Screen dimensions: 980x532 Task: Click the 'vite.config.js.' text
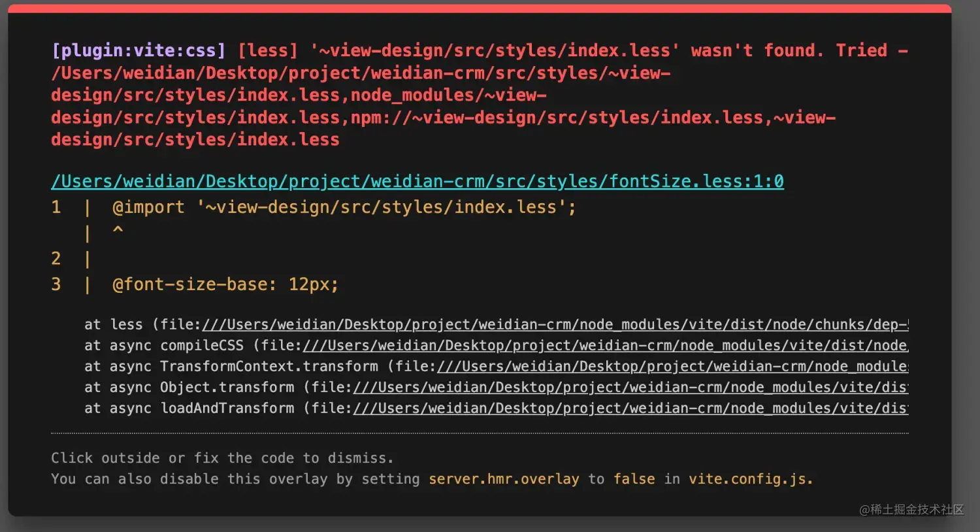[751, 479]
